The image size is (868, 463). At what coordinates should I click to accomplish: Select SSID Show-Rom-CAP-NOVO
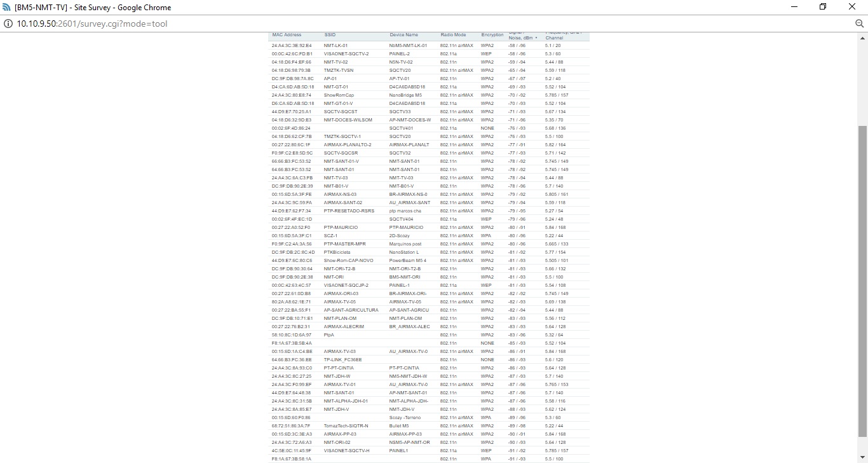tap(348, 261)
